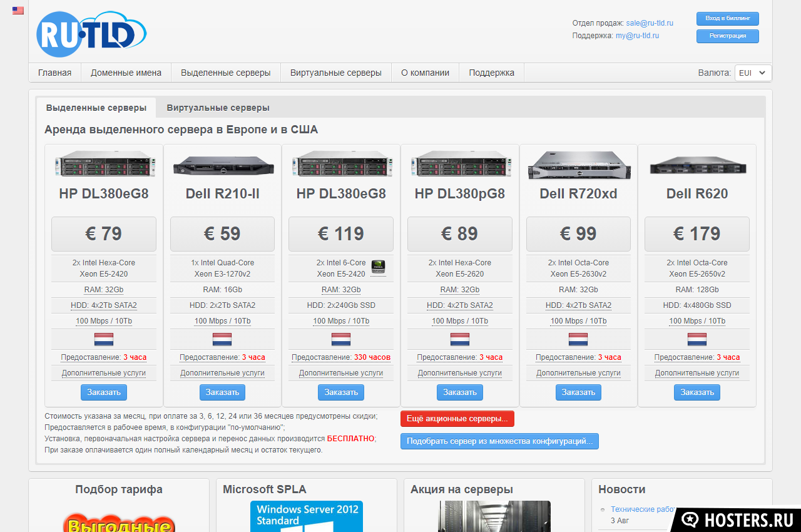
Task: Click Подобрать сервер из множества конфигураций button
Action: click(x=500, y=441)
